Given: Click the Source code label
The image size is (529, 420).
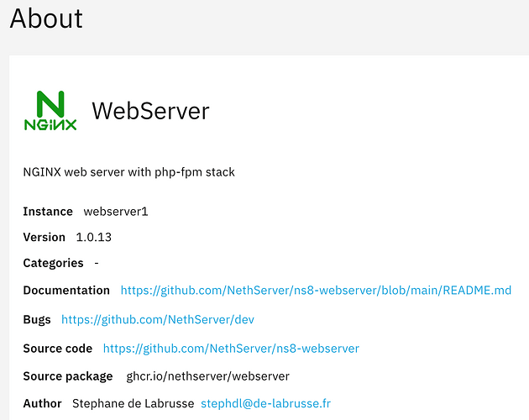Looking at the screenshot, I should tap(58, 349).
